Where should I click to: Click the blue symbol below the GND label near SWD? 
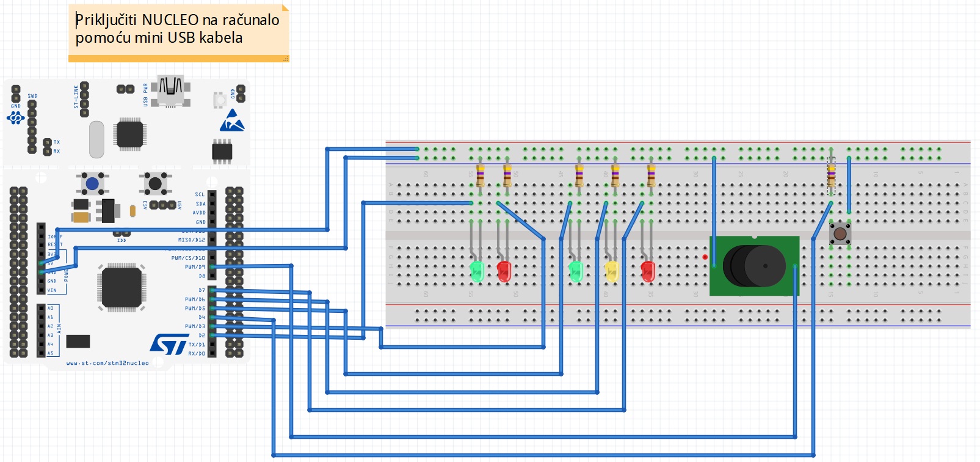click(x=15, y=117)
